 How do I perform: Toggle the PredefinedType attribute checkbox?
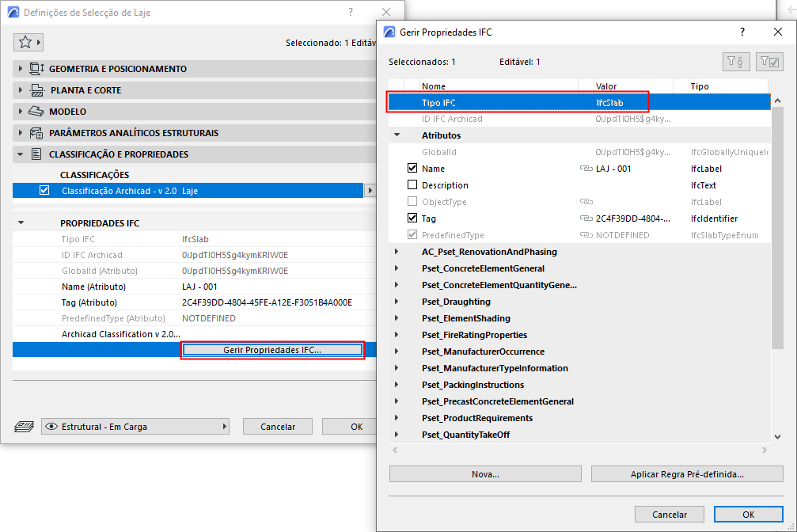coord(412,234)
